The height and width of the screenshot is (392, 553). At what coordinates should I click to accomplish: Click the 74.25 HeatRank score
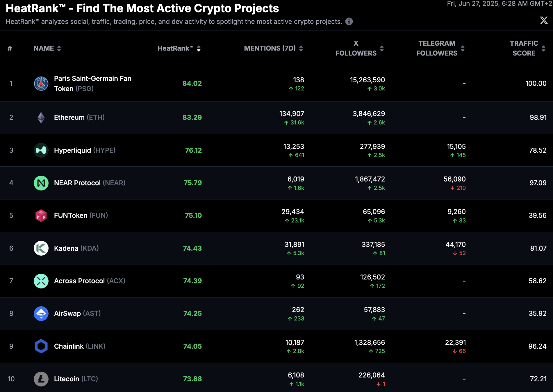click(x=192, y=313)
